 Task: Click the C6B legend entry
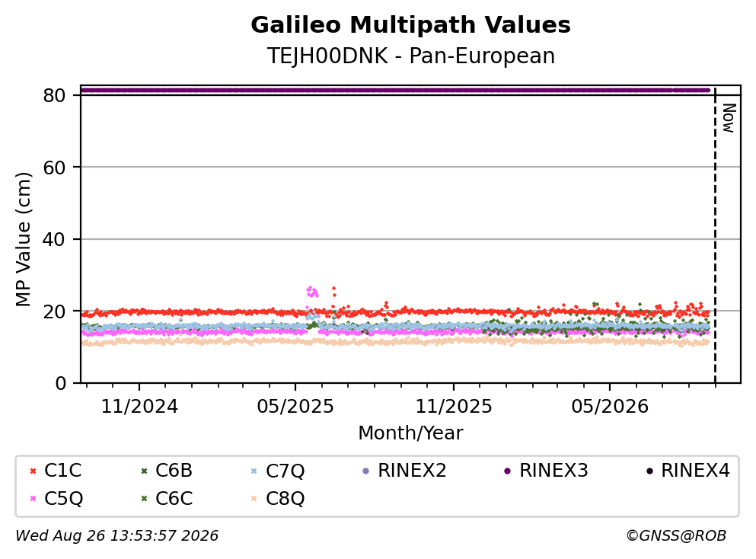[x=166, y=470]
